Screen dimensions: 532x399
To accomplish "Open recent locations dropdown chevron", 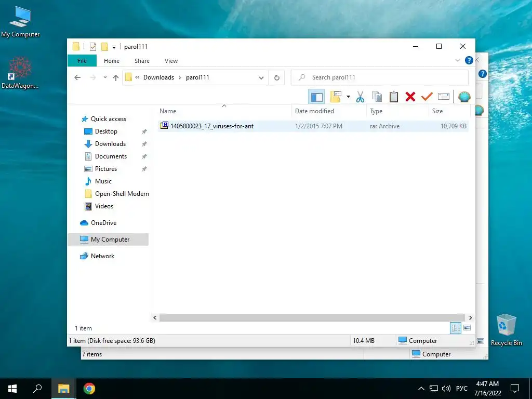I will (105, 77).
